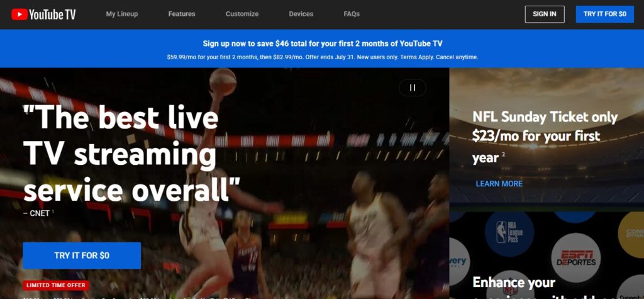Click the blue promo banner headline

point(323,43)
